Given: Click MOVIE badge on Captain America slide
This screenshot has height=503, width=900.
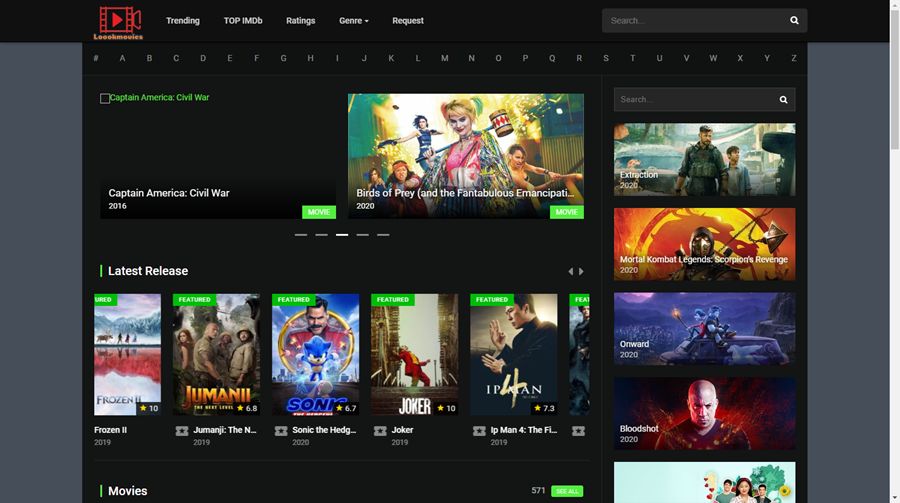Looking at the screenshot, I should tap(319, 212).
